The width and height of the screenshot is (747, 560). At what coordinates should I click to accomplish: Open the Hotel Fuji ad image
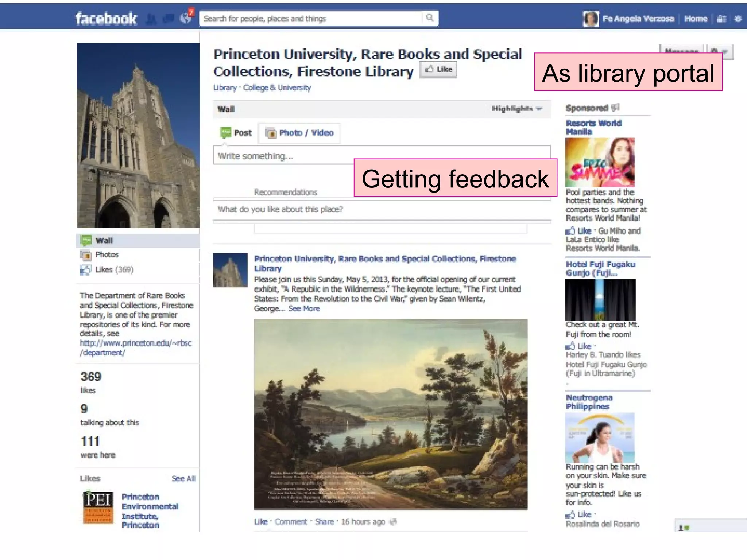coord(600,300)
